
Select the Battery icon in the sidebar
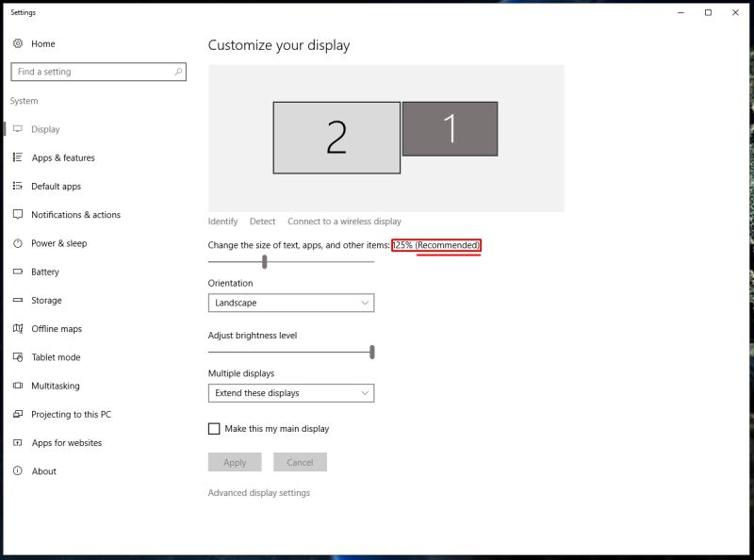point(19,272)
